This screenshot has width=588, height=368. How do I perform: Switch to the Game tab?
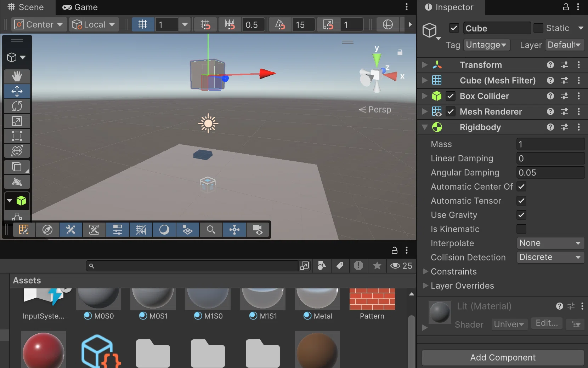[80, 7]
